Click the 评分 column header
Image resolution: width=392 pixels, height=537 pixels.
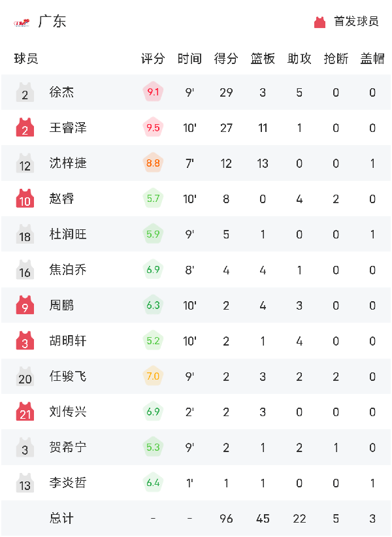click(x=153, y=59)
